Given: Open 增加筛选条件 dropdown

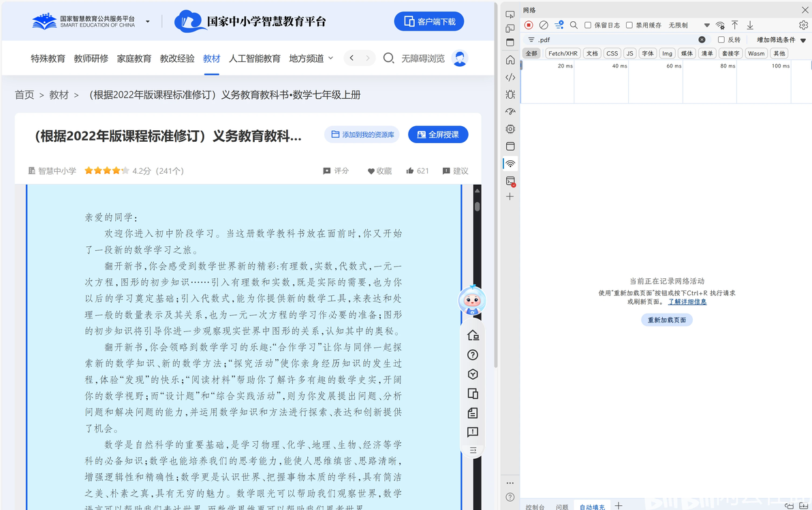Looking at the screenshot, I should 781,40.
